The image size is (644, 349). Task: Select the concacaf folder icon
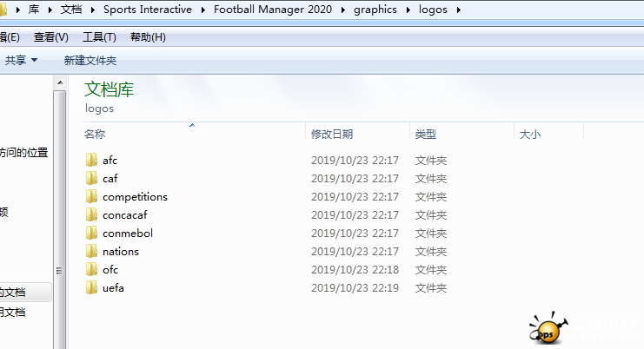coord(91,214)
